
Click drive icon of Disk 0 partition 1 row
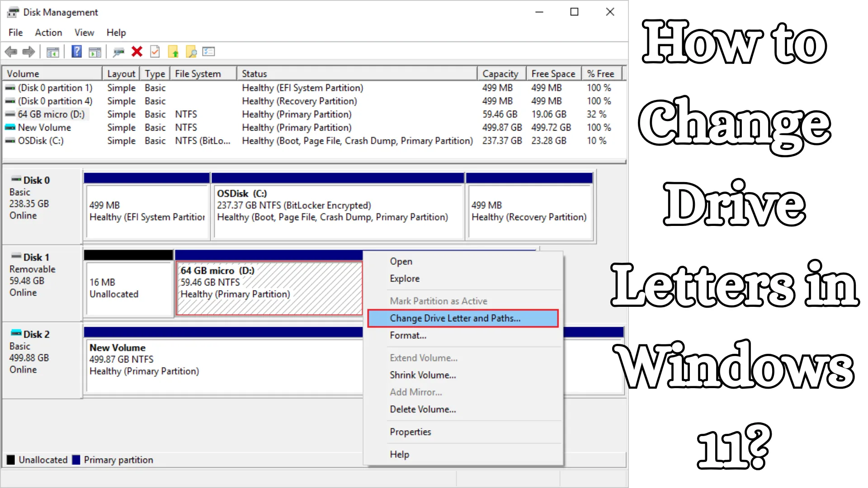click(x=10, y=88)
